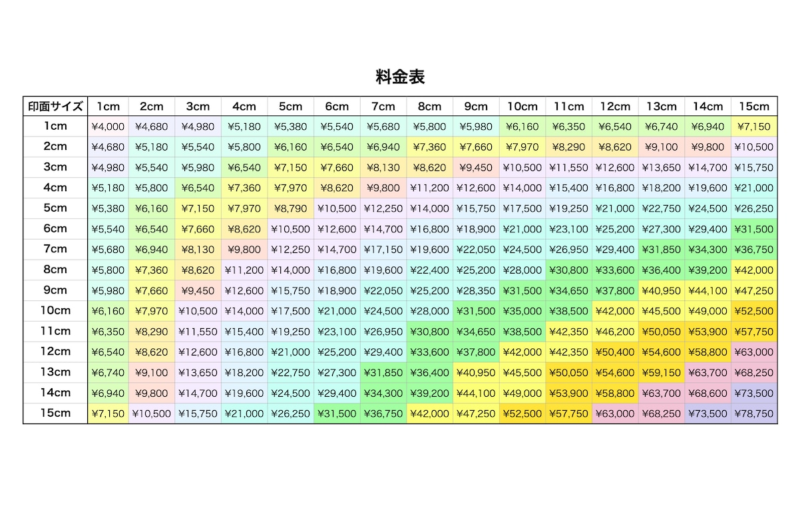This screenshot has width=812, height=508.
Task: Select the ¥28,350 price cell
Action: click(476, 290)
